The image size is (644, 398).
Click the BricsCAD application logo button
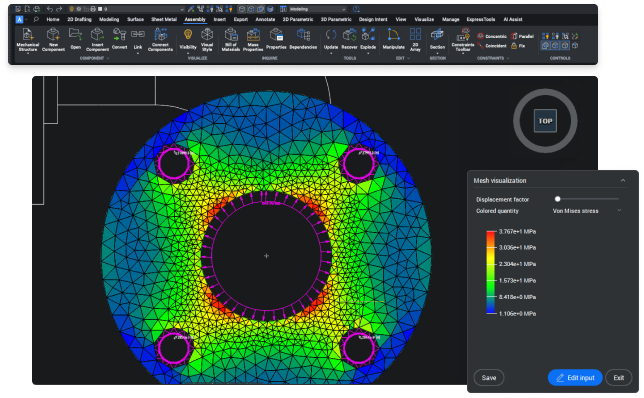pyautogui.click(x=19, y=19)
